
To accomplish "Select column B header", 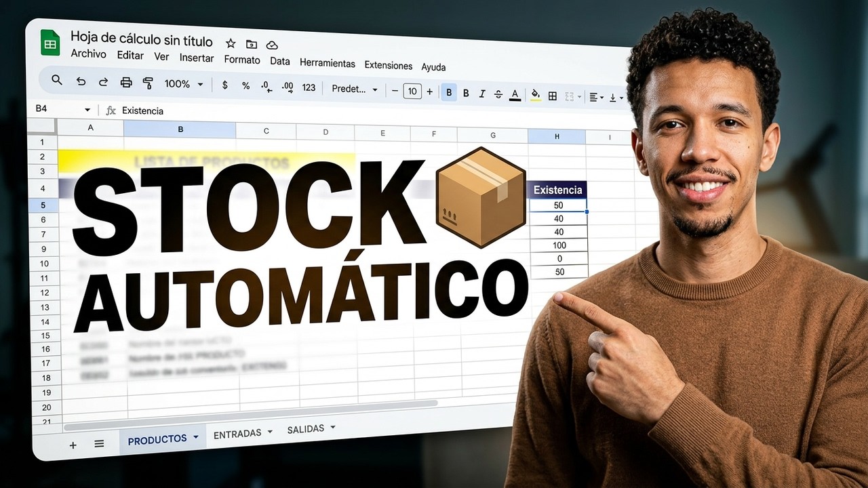I will pyautogui.click(x=180, y=129).
